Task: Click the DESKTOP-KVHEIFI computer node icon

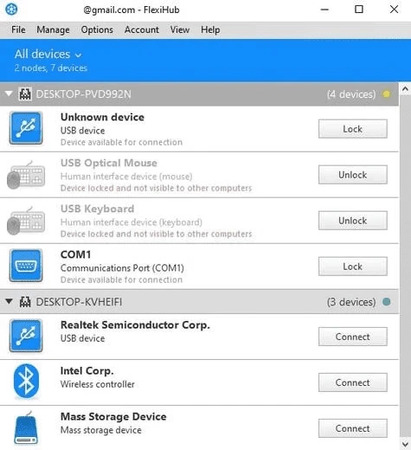Action: 25,302
